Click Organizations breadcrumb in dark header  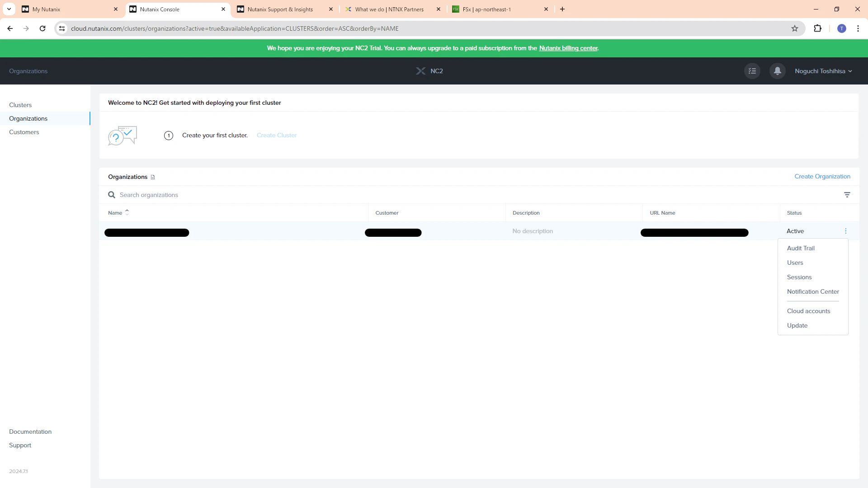tap(28, 71)
